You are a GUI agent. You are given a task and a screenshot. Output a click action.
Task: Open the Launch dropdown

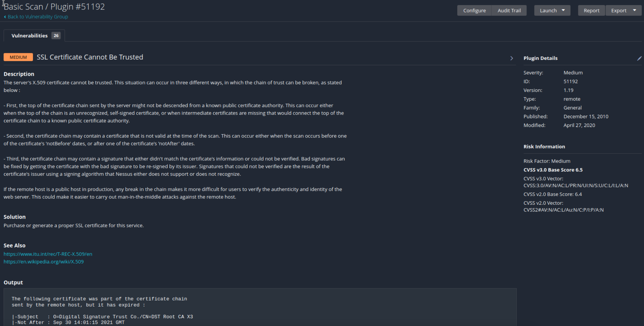(552, 10)
